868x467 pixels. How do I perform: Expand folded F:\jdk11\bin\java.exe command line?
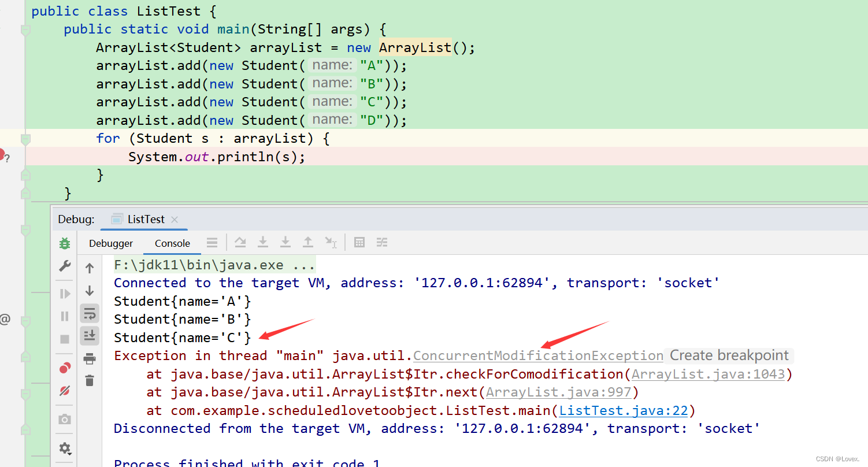point(214,265)
